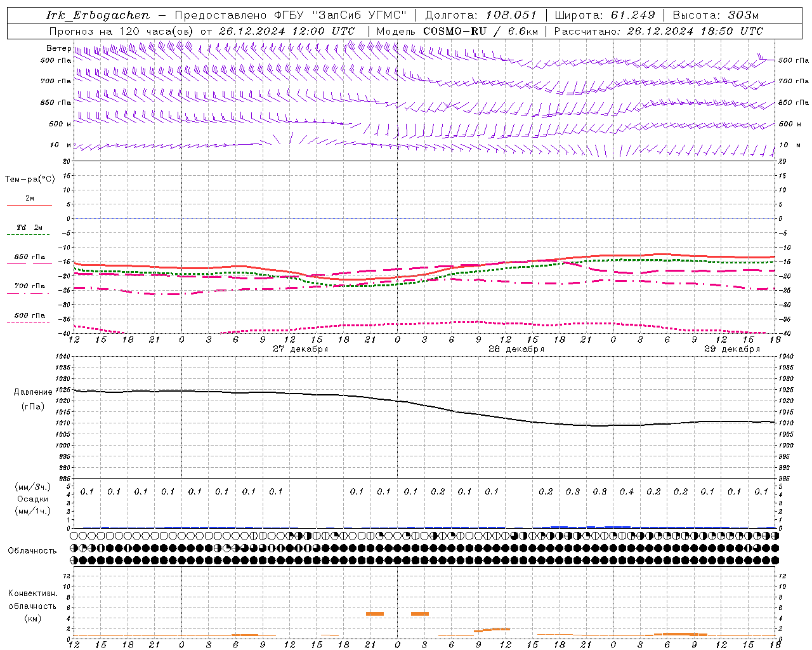Click the '10 м' wind level label on left
812x650 pixels.
click(61, 145)
